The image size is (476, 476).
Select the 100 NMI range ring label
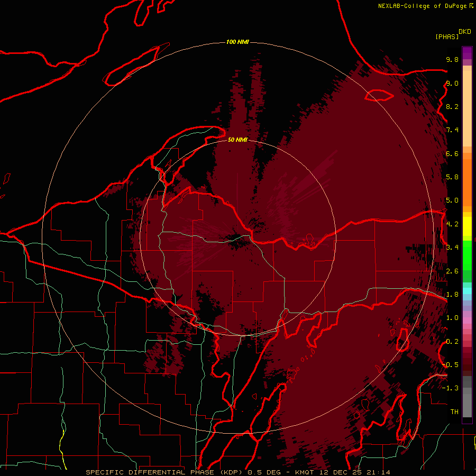(x=237, y=42)
